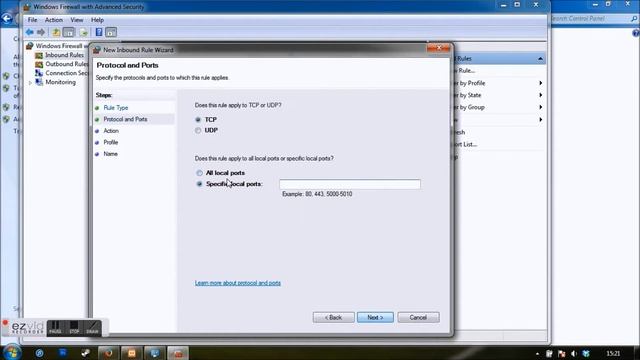Click the Back button
The width and height of the screenshot is (640, 360).
(333, 318)
